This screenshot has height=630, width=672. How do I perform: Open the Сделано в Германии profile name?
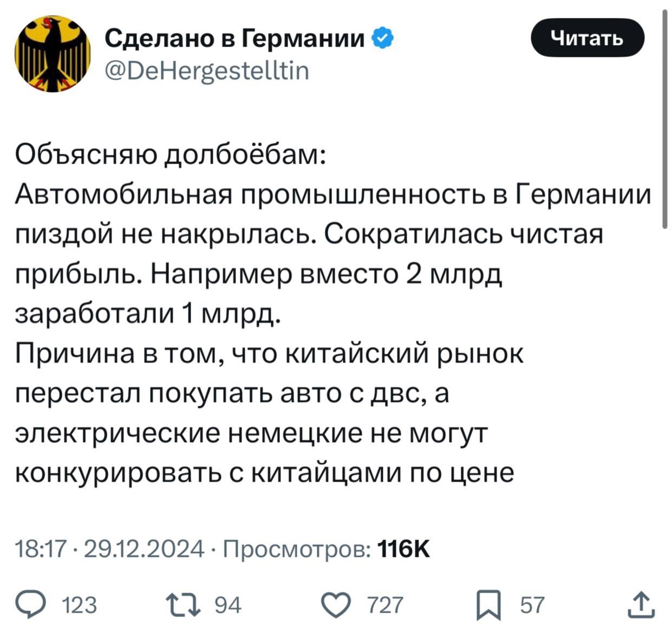(235, 38)
